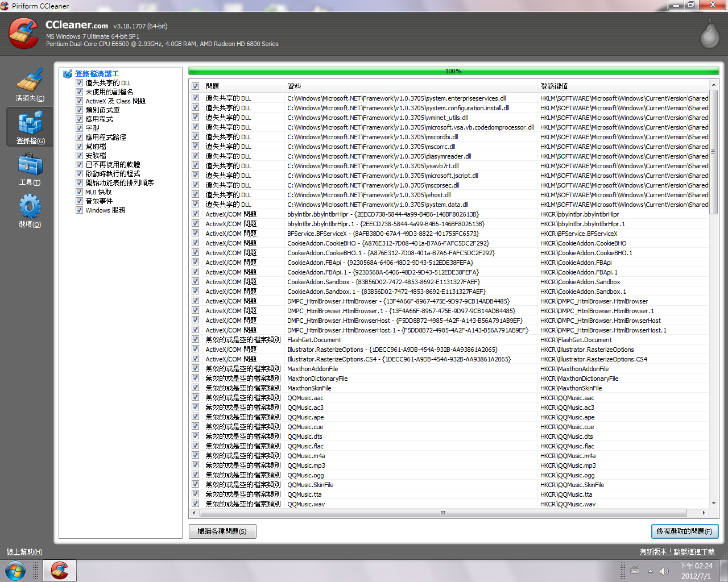Viewport: 728px width, 582px height.
Task: Uncheck 未使用的副檔名 category checkbox
Action: (80, 92)
